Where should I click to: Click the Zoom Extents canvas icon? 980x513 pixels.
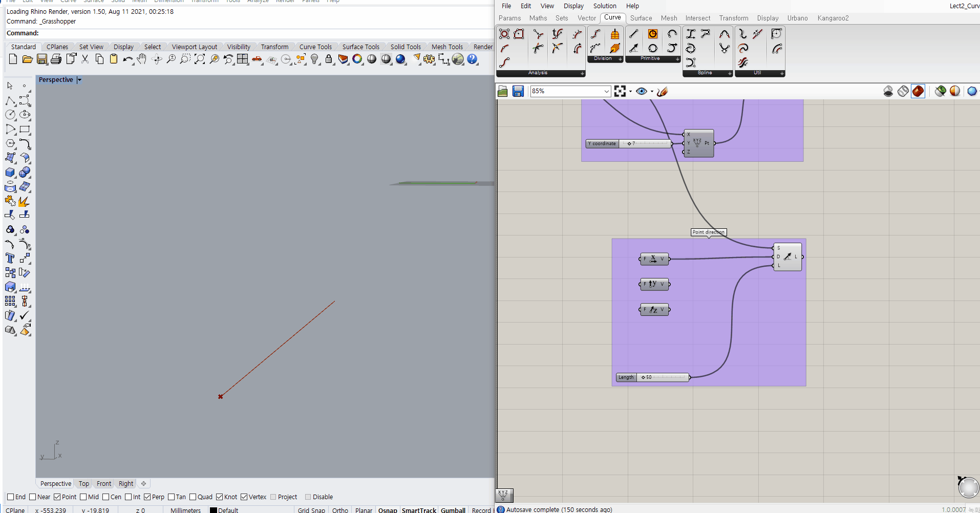point(620,91)
